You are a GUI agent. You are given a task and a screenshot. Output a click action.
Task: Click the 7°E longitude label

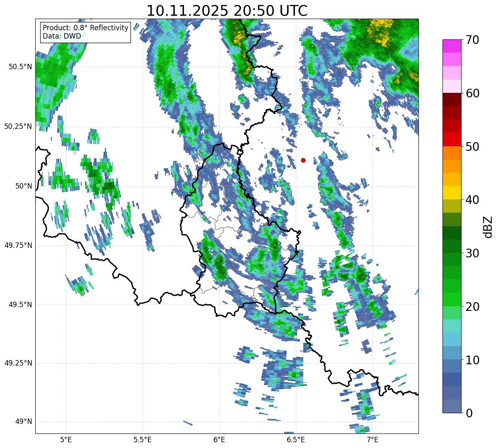click(372, 439)
